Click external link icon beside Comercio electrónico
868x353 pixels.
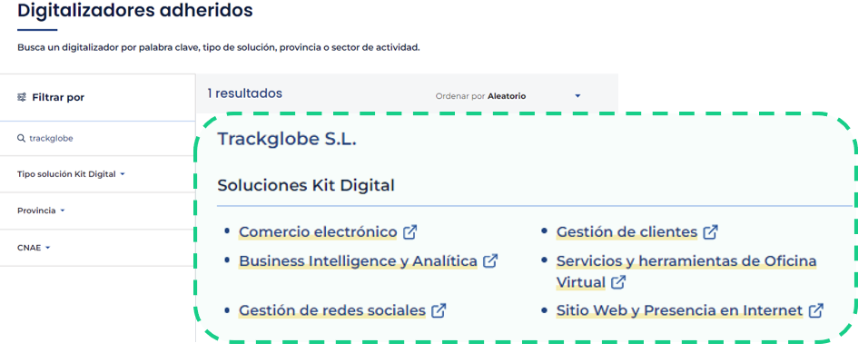click(x=409, y=231)
